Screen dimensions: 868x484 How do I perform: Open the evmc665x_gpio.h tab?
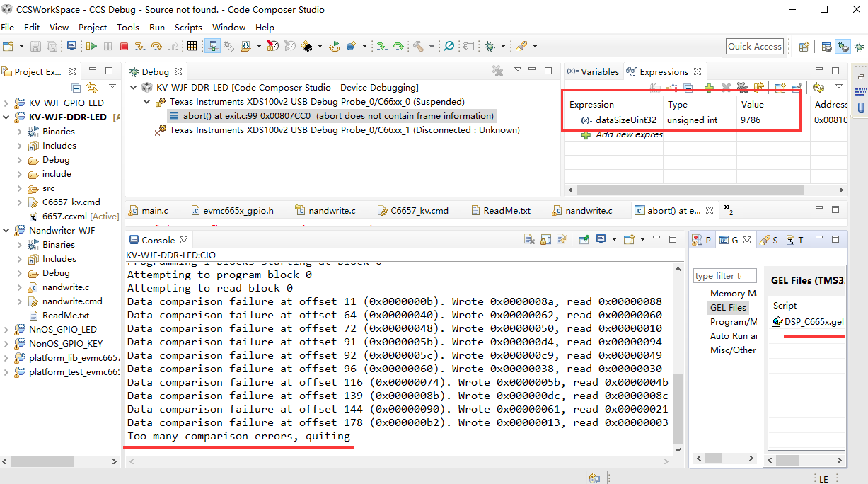[233, 210]
